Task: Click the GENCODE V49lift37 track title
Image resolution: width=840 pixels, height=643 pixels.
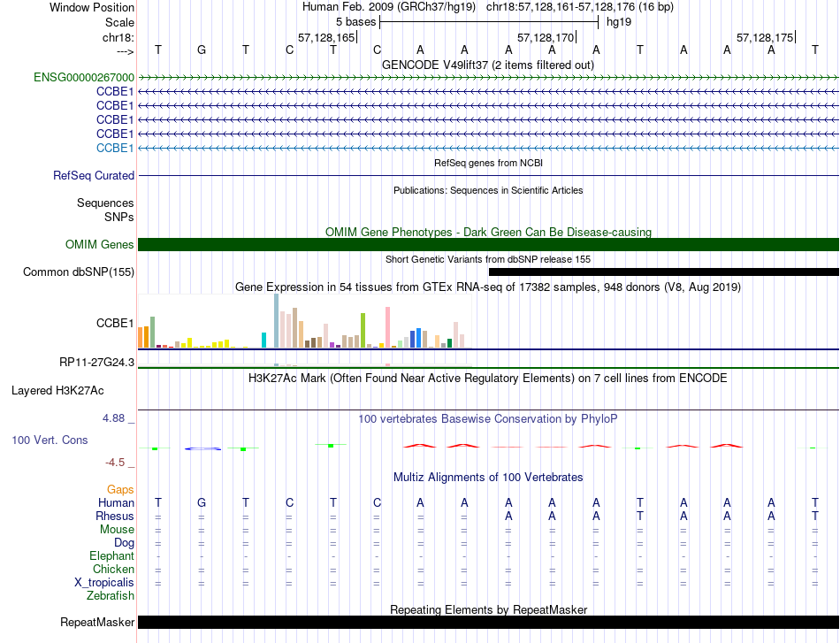Action: 487,65
